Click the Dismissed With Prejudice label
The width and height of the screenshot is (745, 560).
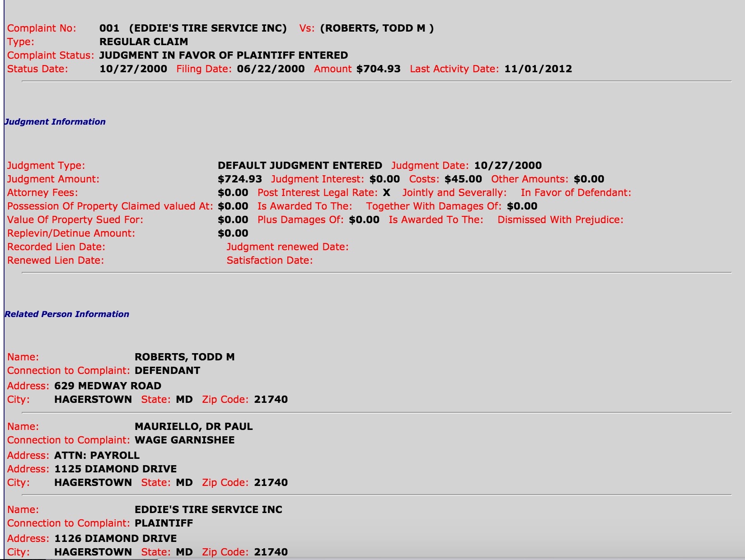click(x=560, y=219)
